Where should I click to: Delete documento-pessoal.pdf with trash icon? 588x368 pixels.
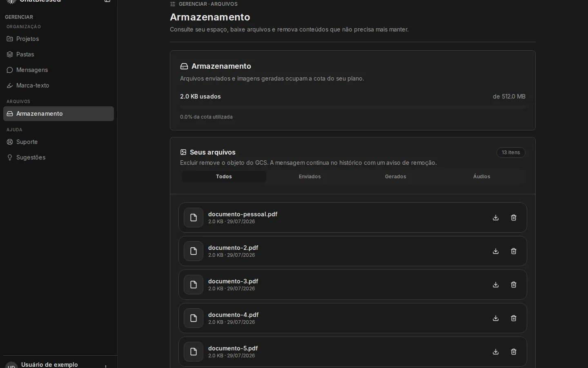point(514,218)
